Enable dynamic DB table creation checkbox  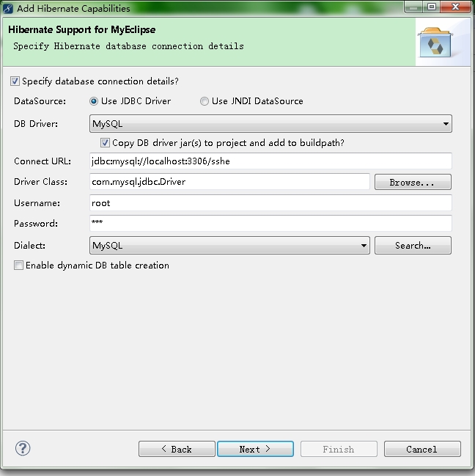18,266
